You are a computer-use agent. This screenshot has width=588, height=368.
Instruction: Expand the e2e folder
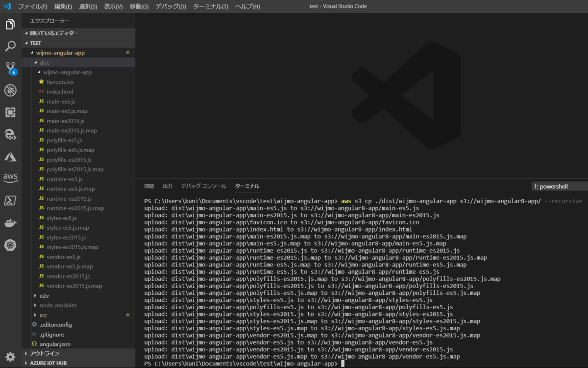78,296
